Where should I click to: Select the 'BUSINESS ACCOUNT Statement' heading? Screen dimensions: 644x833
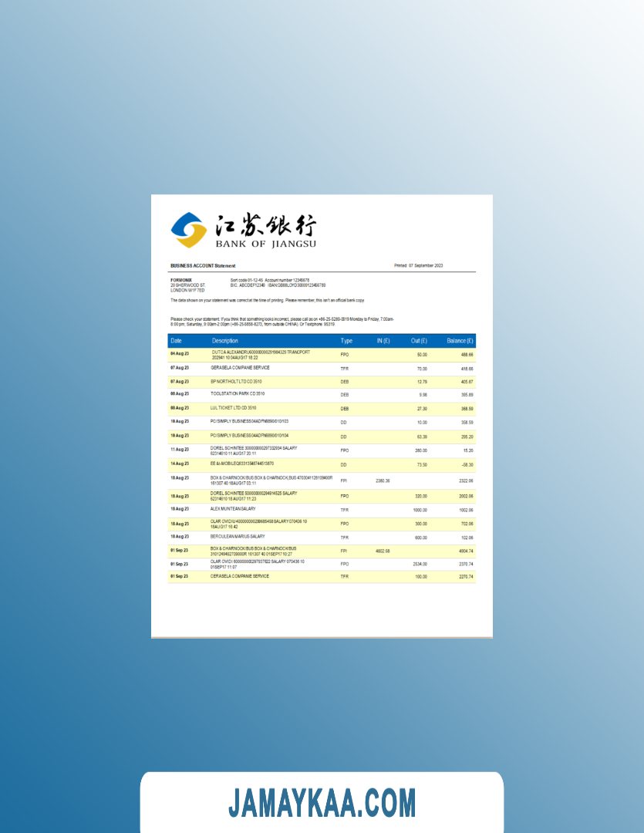tap(203, 265)
